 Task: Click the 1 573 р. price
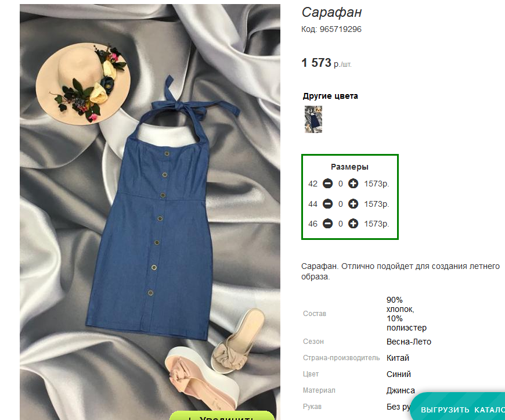pyautogui.click(x=326, y=63)
